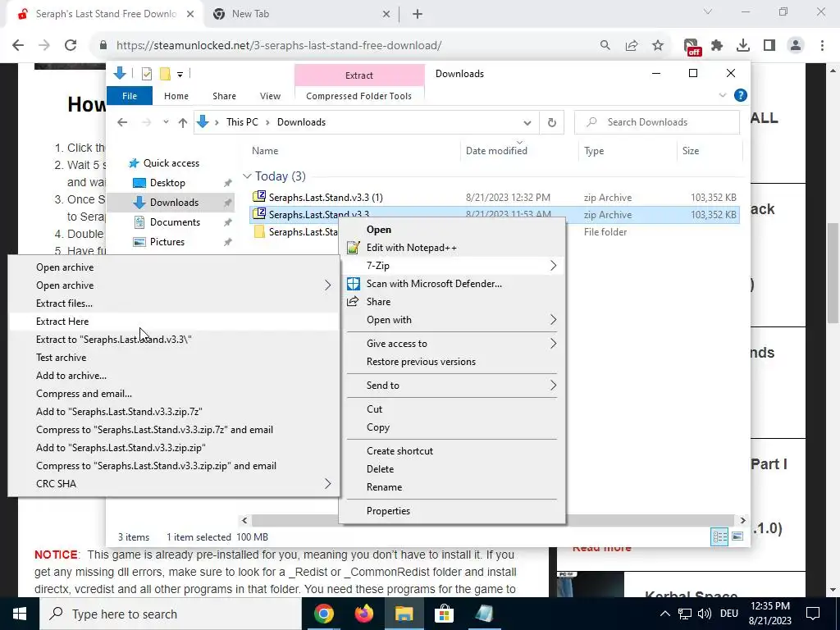This screenshot has width=840, height=630.
Task: Open the Chrome extensions puzzle icon
Action: point(717,46)
